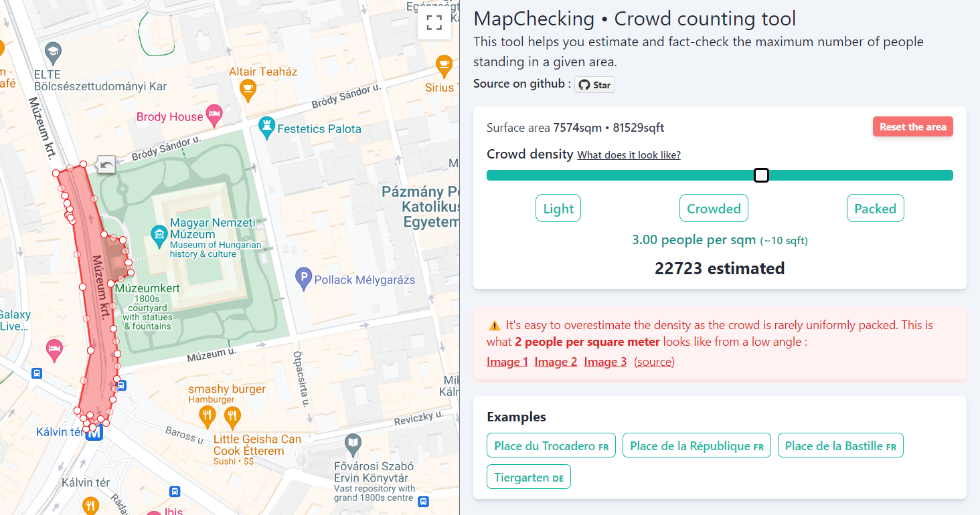Image resolution: width=980 pixels, height=515 pixels.
Task: Choose the Crowded density preset
Action: (714, 209)
